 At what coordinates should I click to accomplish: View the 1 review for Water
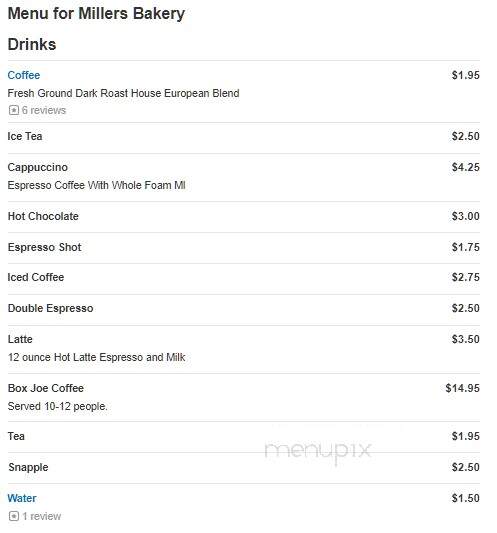click(42, 516)
